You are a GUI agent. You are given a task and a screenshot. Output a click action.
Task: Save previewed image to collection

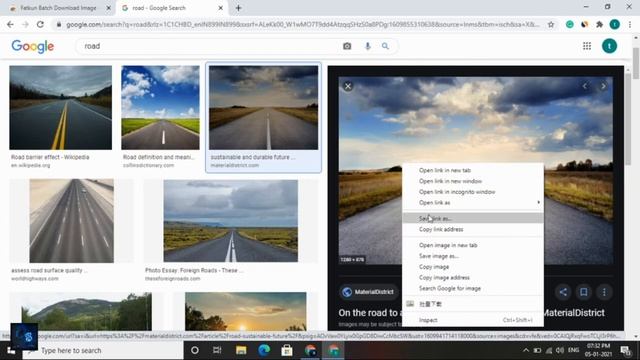coord(584,292)
